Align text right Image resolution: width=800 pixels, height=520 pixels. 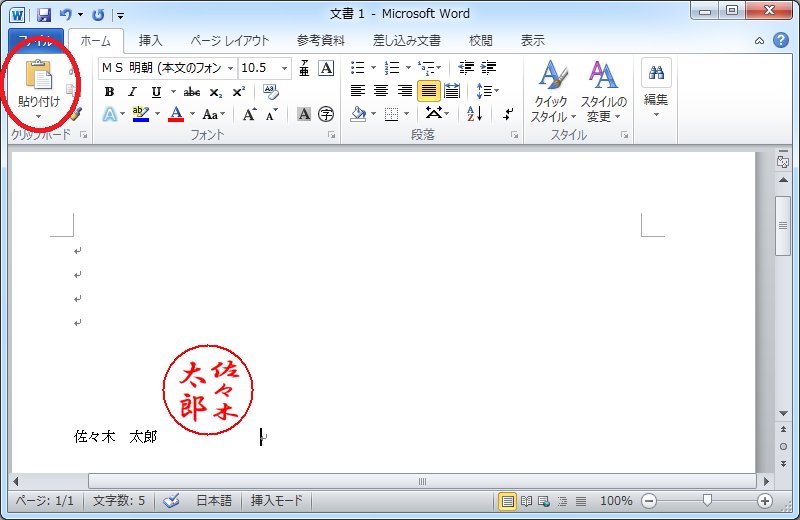405,91
